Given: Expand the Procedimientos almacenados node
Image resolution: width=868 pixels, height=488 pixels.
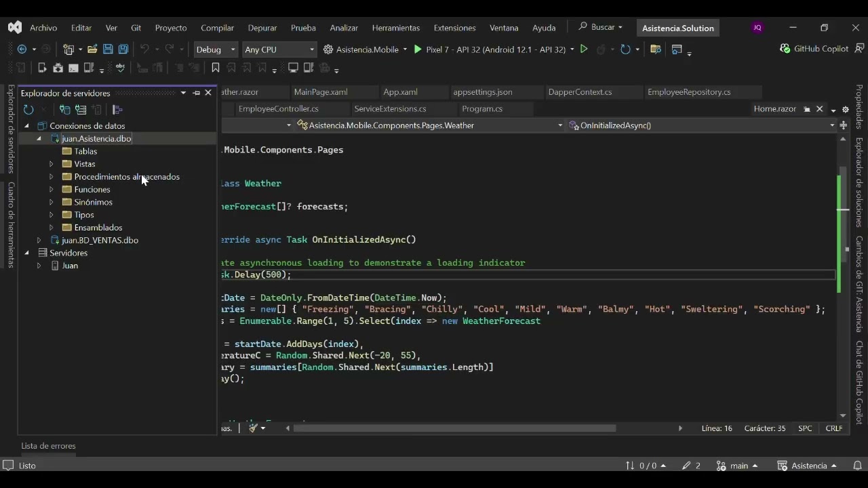Looking at the screenshot, I should pyautogui.click(x=51, y=177).
